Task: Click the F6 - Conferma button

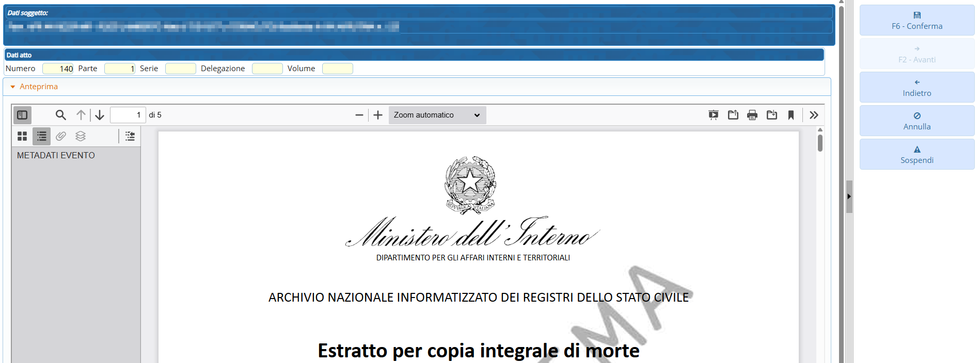Action: [917, 20]
